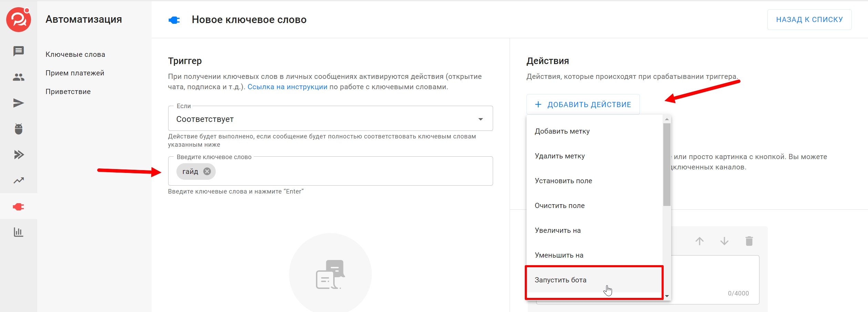
Task: Choose "Добавить метку" action
Action: [562, 131]
